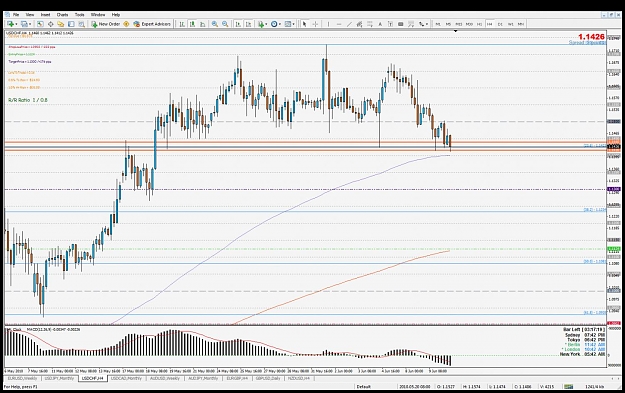Open the Help menu
Viewport: 625px width, 393px height.
[x=116, y=15]
